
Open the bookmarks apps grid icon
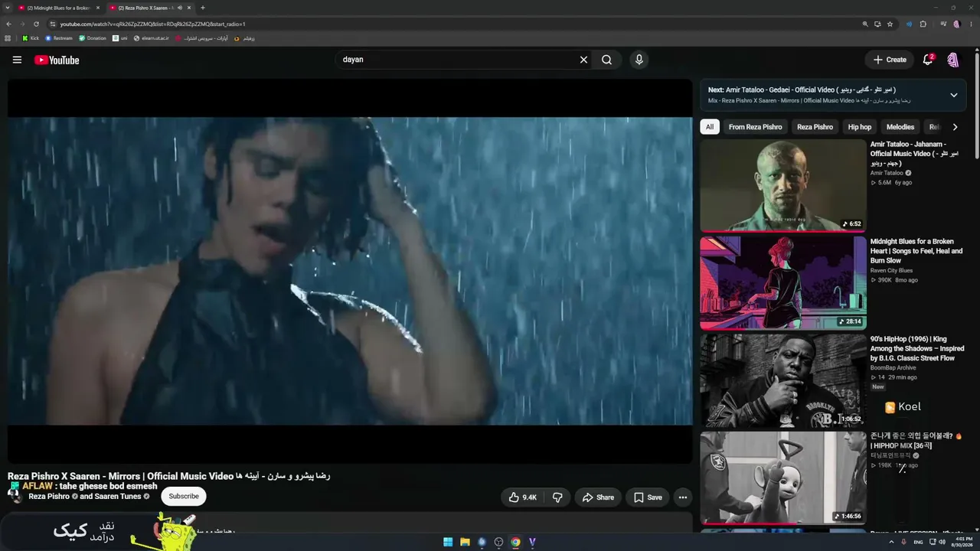click(x=8, y=38)
